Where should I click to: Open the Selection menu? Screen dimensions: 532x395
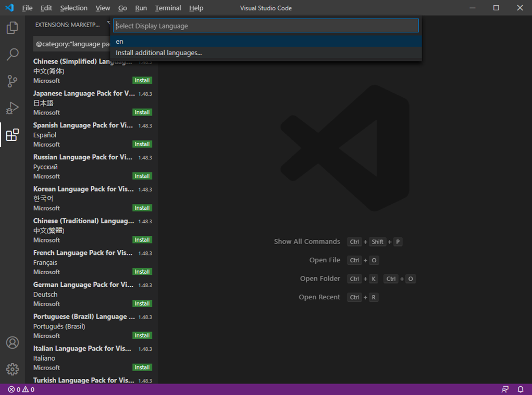[x=73, y=8]
